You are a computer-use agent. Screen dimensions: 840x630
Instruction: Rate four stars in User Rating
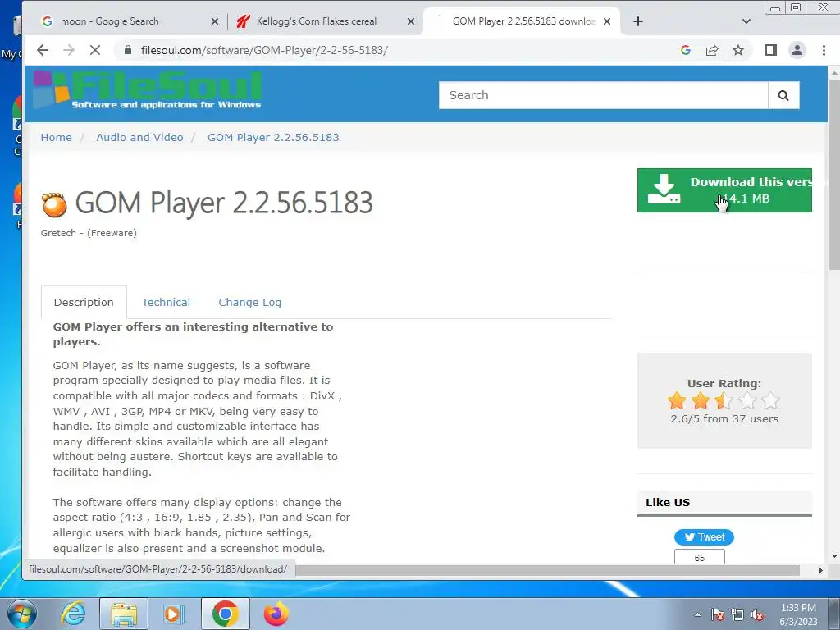(x=747, y=400)
